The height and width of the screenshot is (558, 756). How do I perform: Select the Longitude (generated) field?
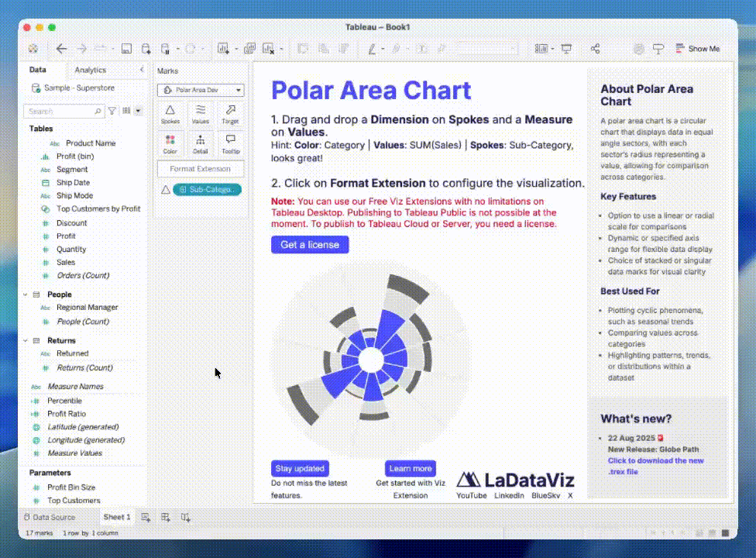pyautogui.click(x=86, y=440)
